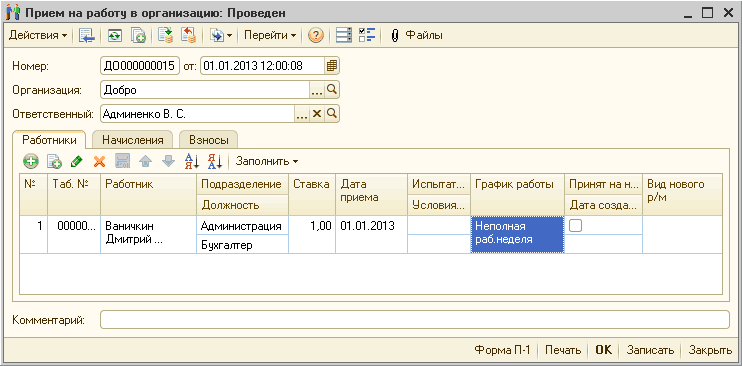Switch to the Взносы tab
This screenshot has height=366, width=742.
(x=209, y=140)
